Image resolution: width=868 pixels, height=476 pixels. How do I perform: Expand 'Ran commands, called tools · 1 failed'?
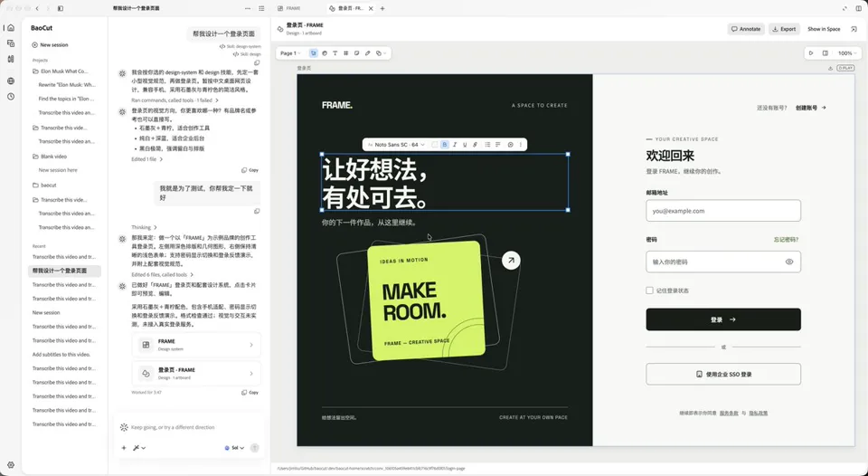pyautogui.click(x=175, y=100)
